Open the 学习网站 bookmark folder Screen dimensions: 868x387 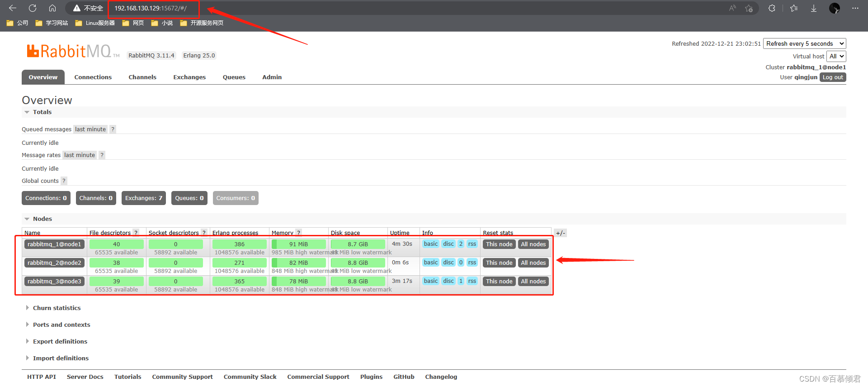[x=52, y=23]
